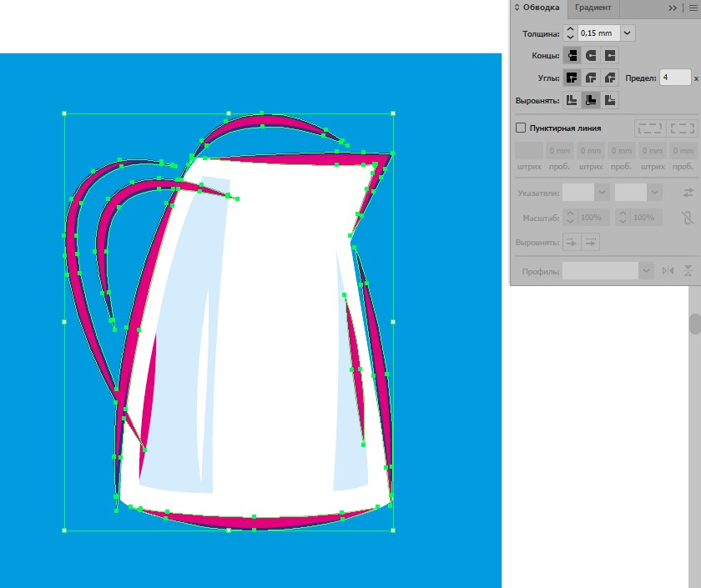Viewport: 701px width, 588px height.
Task: Switch to Обводка tab
Action: pyautogui.click(x=541, y=8)
